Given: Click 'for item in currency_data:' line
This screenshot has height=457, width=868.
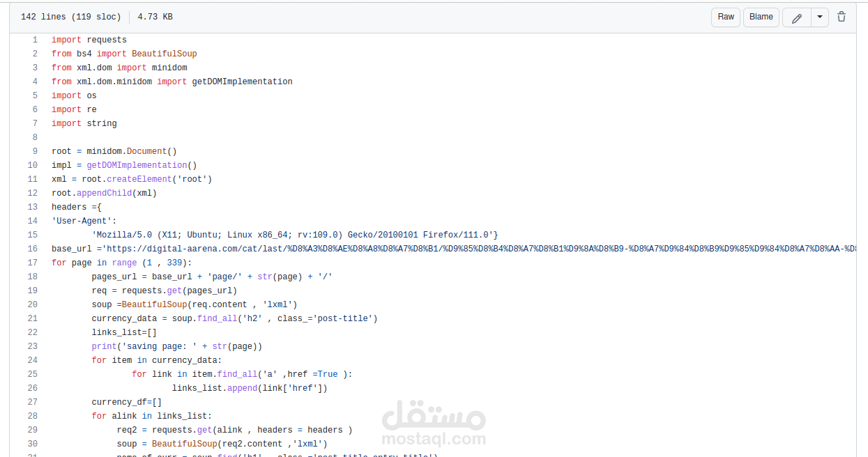Looking at the screenshot, I should point(157,360).
